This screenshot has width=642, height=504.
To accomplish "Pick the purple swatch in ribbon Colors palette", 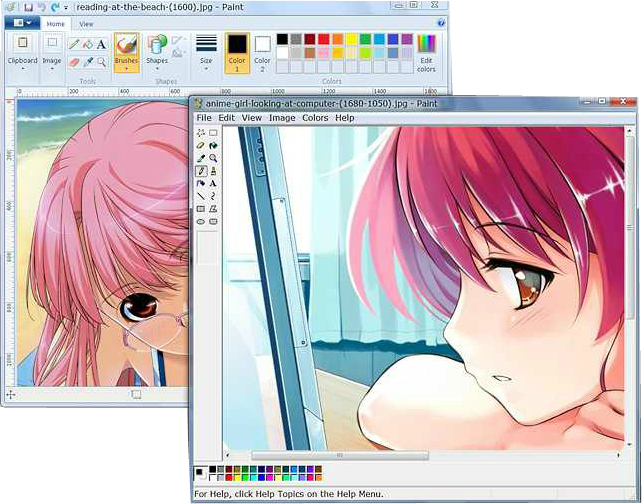I will point(407,39).
